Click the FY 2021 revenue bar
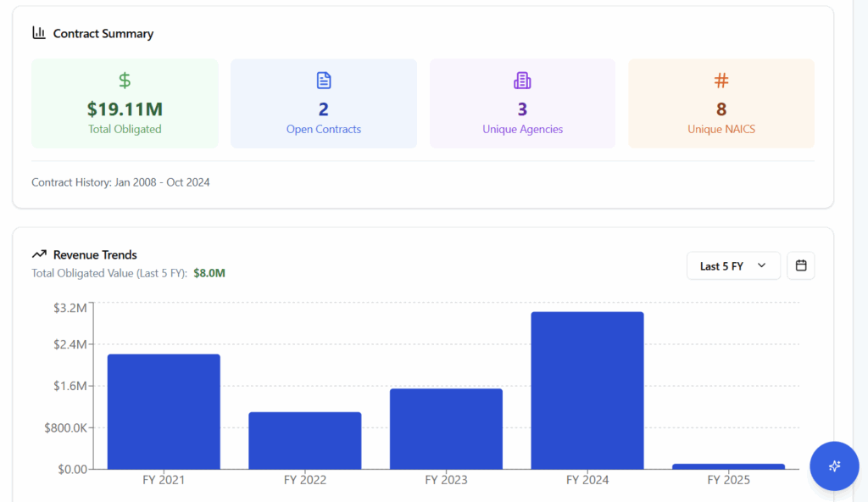868x502 pixels. point(164,411)
